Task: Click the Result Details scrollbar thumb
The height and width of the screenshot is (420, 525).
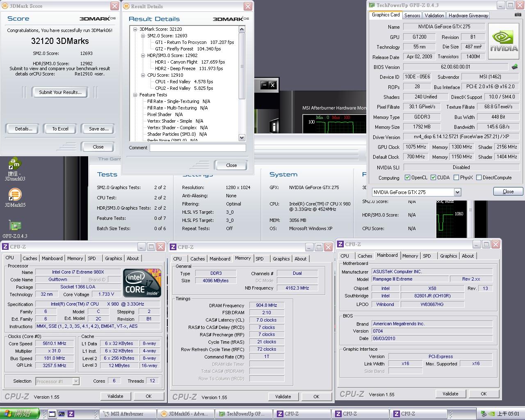Action: click(x=242, y=66)
